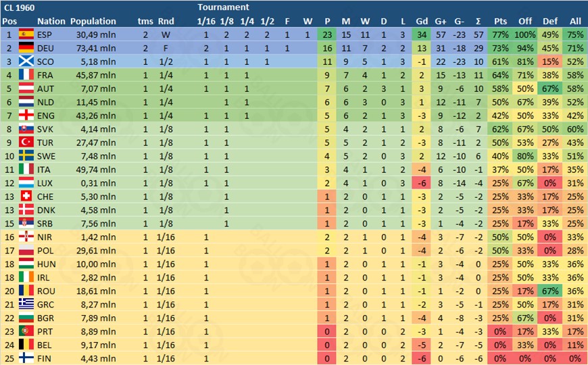Image resolution: width=588 pixels, height=365 pixels.
Task: Select the Gd column header
Action: tap(422, 22)
